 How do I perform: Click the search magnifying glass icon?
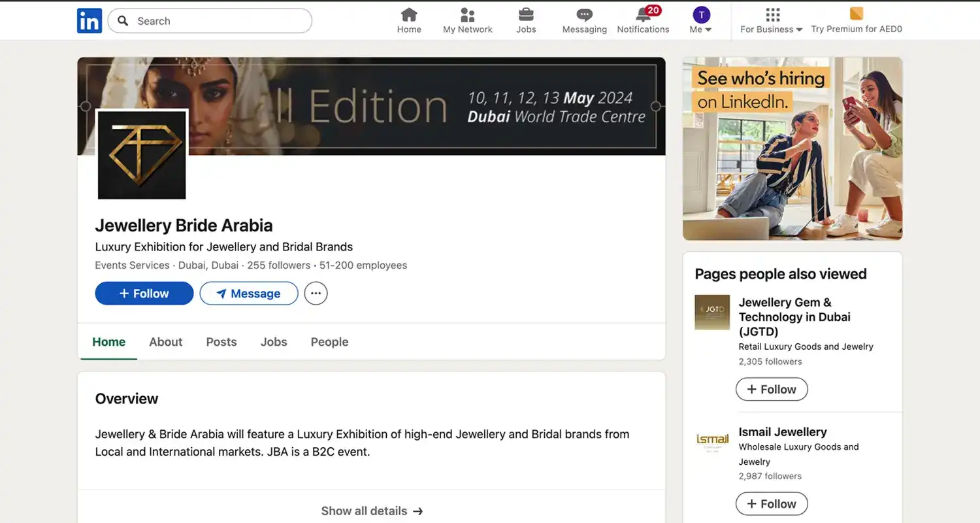(122, 21)
